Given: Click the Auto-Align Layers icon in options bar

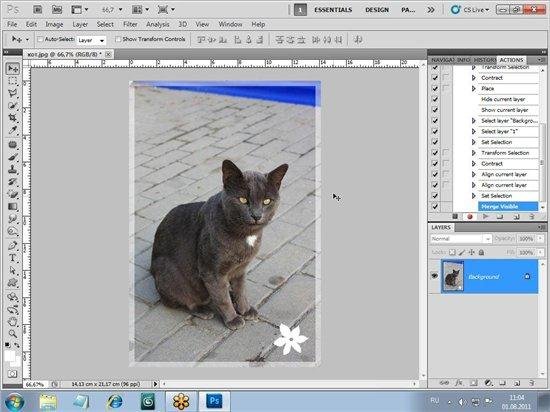Looking at the screenshot, I should tap(358, 40).
